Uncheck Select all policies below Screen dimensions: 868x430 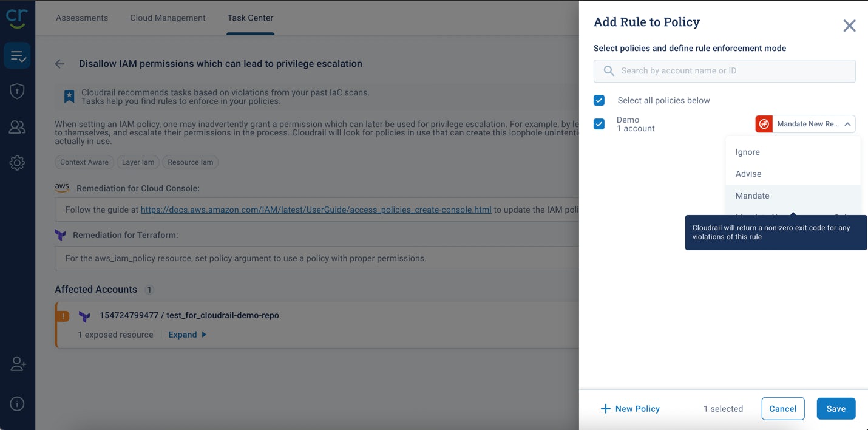pos(599,100)
